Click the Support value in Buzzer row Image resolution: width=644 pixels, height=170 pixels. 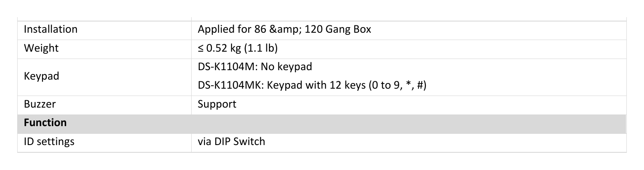217,105
